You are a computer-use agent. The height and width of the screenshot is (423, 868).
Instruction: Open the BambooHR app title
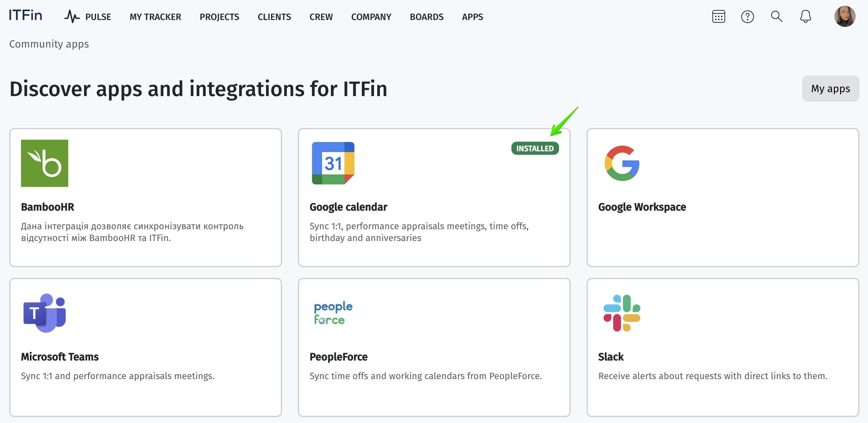pyautogui.click(x=48, y=207)
